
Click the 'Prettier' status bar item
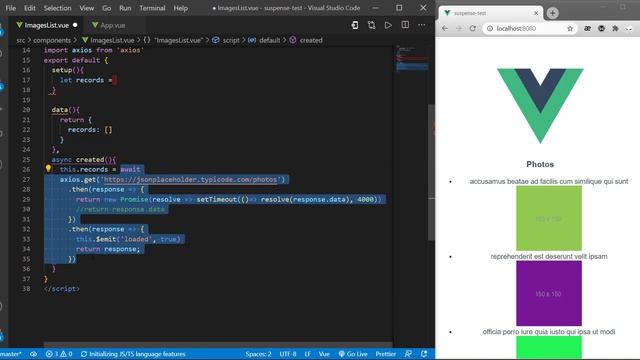click(x=386, y=354)
